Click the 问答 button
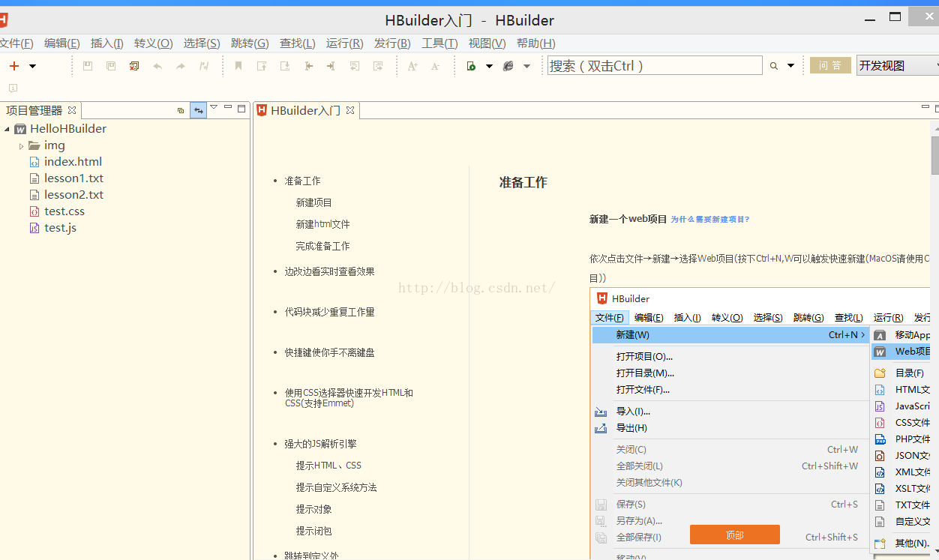This screenshot has width=939, height=560. pos(830,65)
